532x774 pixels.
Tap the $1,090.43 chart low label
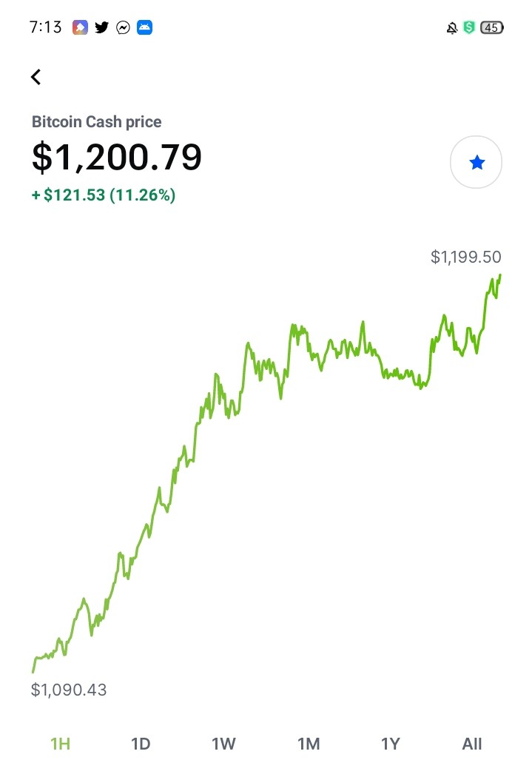coord(69,690)
